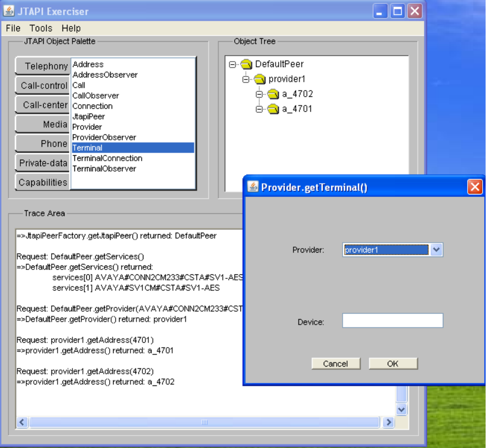Click the Trace Area scroll left arrow

22,422
